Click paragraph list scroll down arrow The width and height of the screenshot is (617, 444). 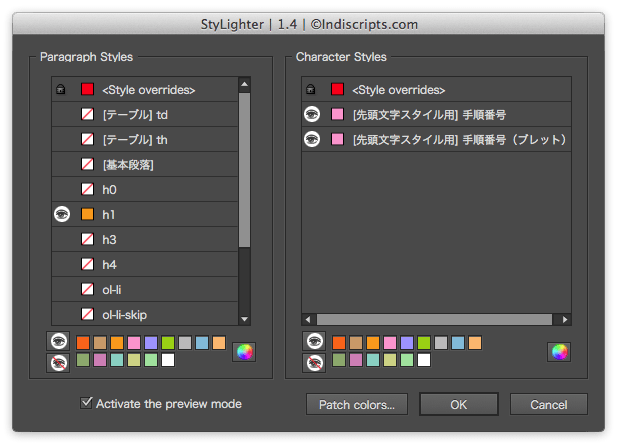click(244, 319)
